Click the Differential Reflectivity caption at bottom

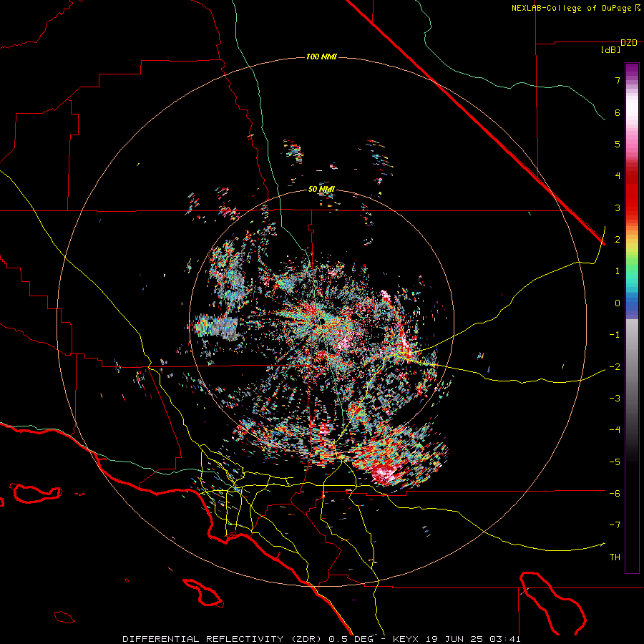click(321, 639)
